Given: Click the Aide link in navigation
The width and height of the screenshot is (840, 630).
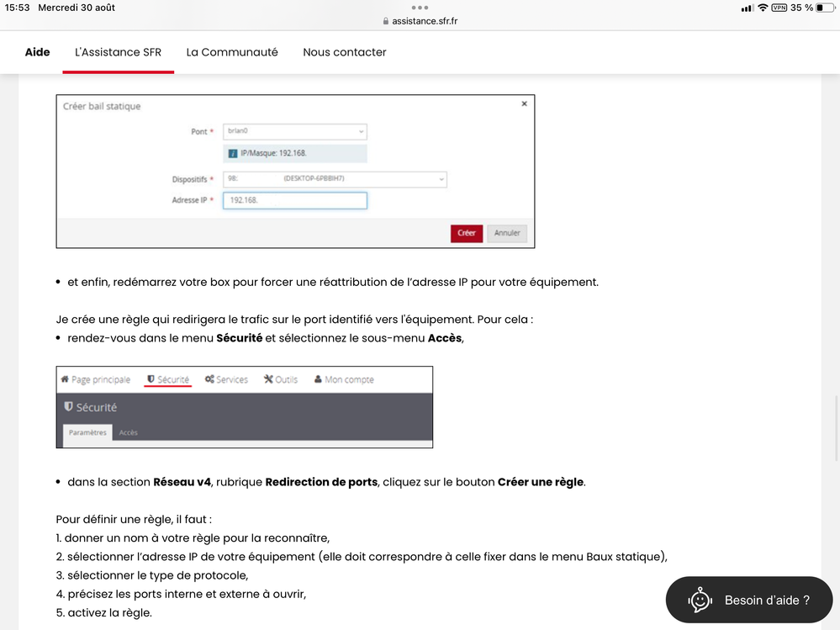Looking at the screenshot, I should [x=37, y=52].
